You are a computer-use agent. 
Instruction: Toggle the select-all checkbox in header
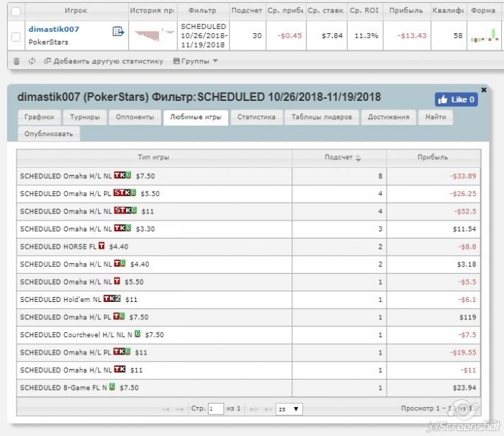(17, 11)
